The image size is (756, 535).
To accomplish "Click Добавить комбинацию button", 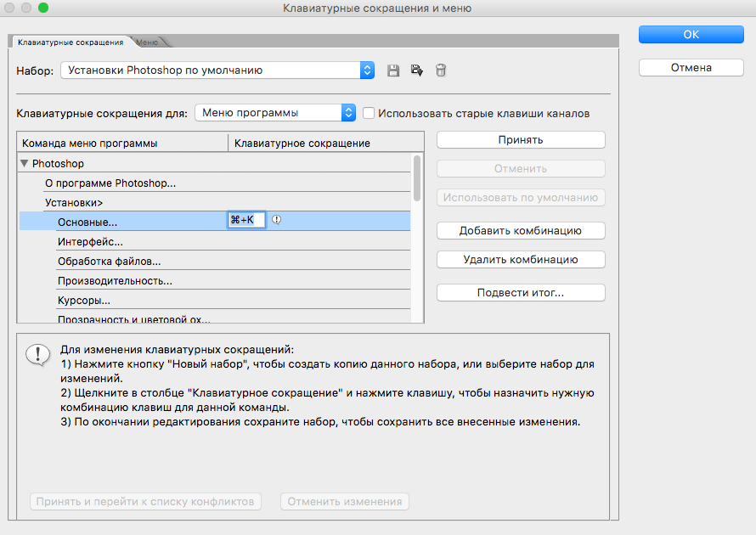I will point(521,231).
